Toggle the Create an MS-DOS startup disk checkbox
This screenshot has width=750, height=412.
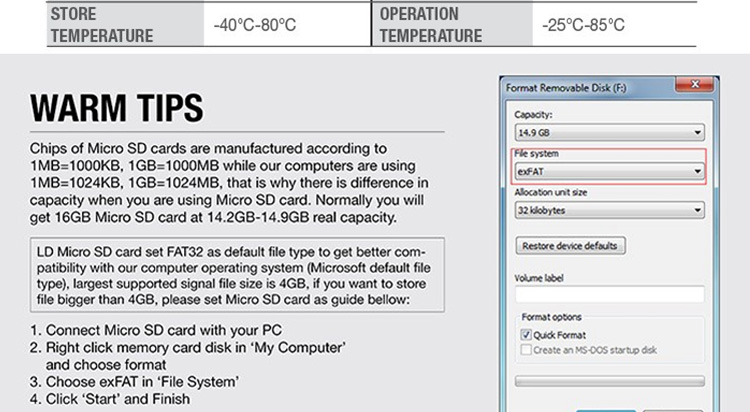pos(526,348)
